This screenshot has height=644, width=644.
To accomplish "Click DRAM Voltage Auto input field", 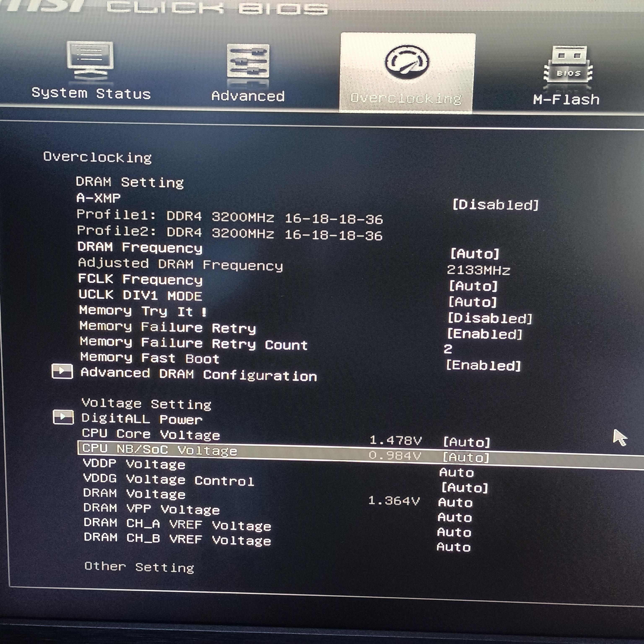I will [x=455, y=502].
